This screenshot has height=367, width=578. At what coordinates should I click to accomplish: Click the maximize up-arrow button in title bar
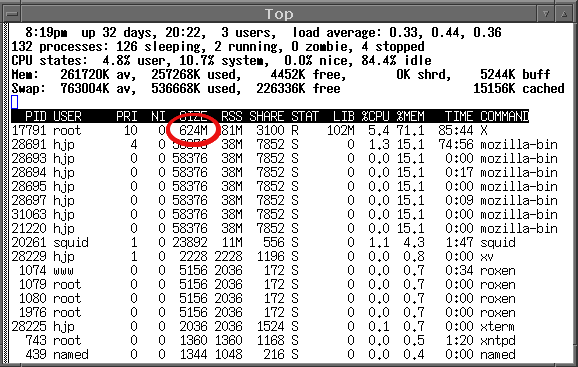[564, 14]
